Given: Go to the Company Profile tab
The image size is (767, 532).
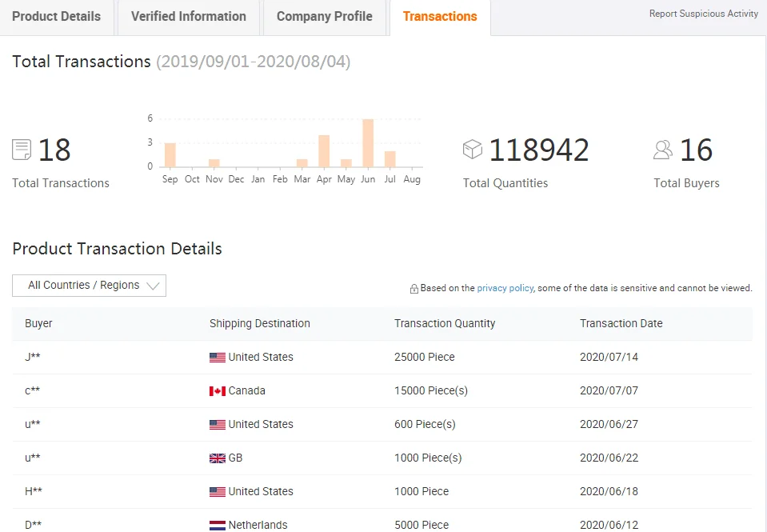Looking at the screenshot, I should (324, 17).
